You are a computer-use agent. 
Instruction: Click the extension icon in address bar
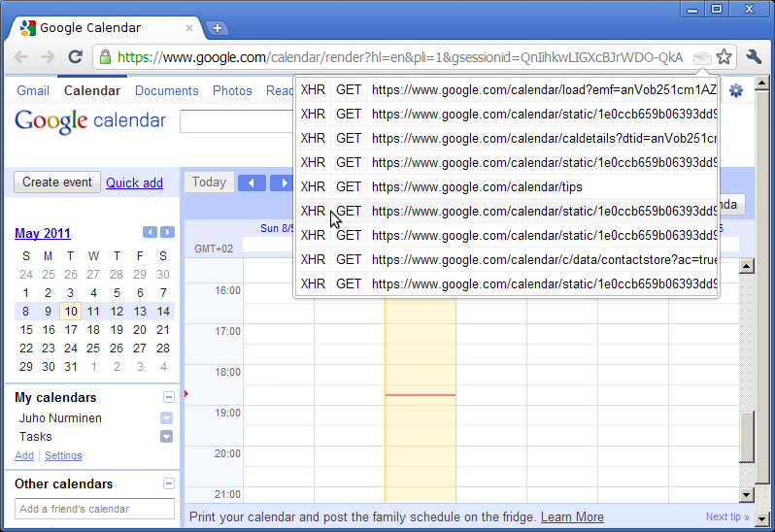[x=702, y=58]
